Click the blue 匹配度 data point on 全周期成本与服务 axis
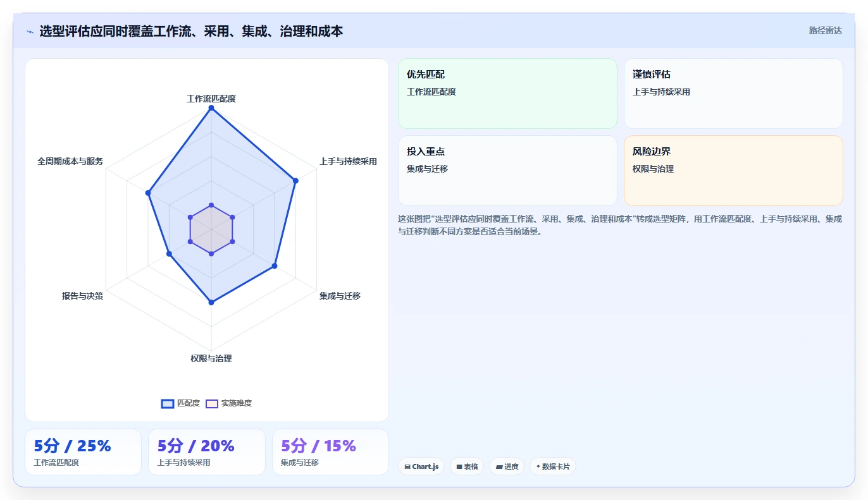The image size is (868, 500). click(x=148, y=193)
